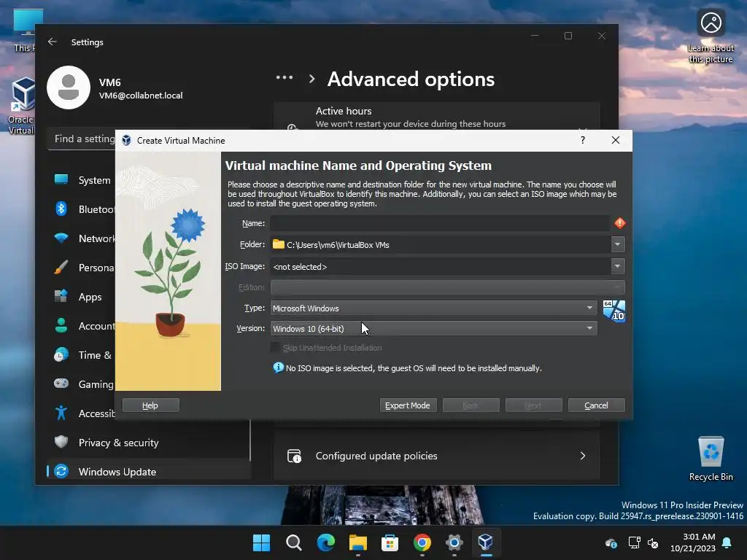
Task: Launch Google Chrome from the taskbar
Action: (x=422, y=542)
